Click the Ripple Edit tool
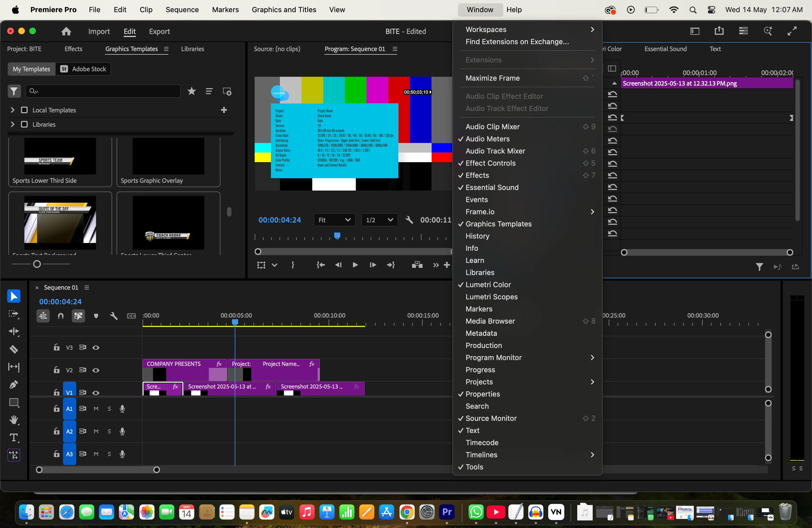Image resolution: width=812 pixels, height=528 pixels. [x=14, y=332]
